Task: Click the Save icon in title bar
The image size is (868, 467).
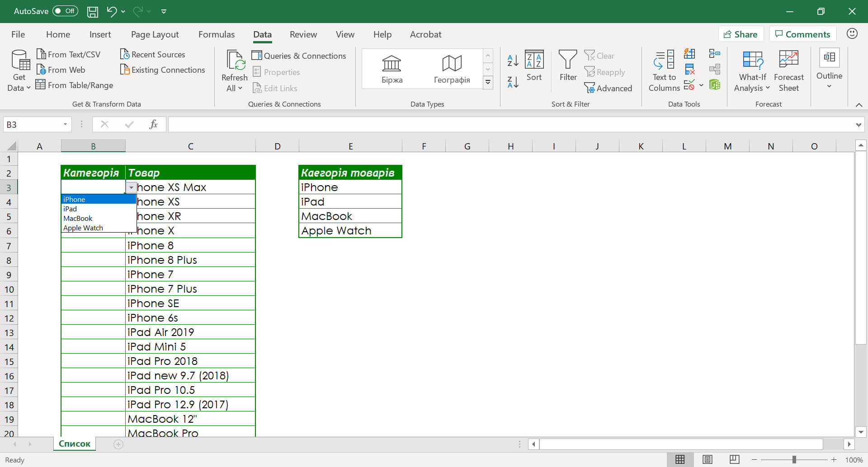Action: point(93,11)
